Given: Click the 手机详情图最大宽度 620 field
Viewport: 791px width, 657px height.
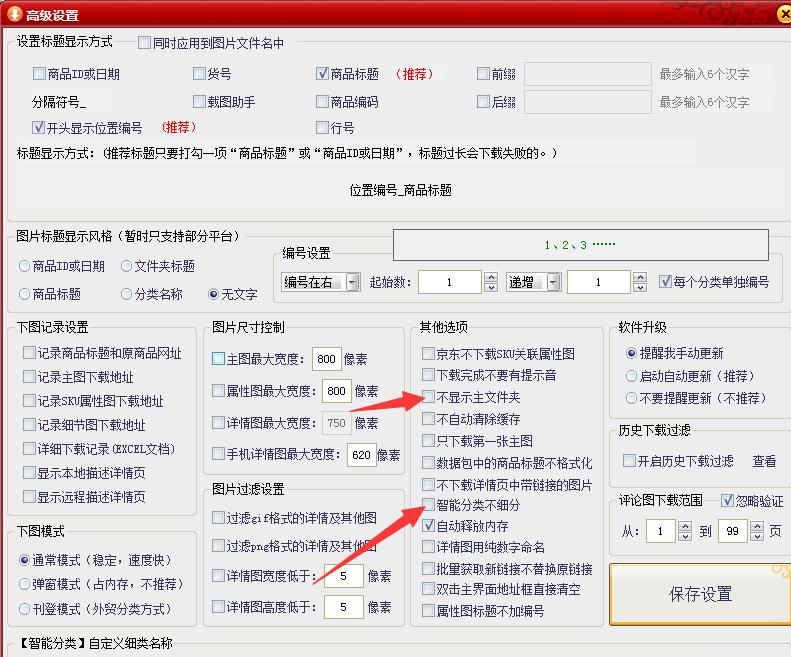Looking at the screenshot, I should 362,455.
